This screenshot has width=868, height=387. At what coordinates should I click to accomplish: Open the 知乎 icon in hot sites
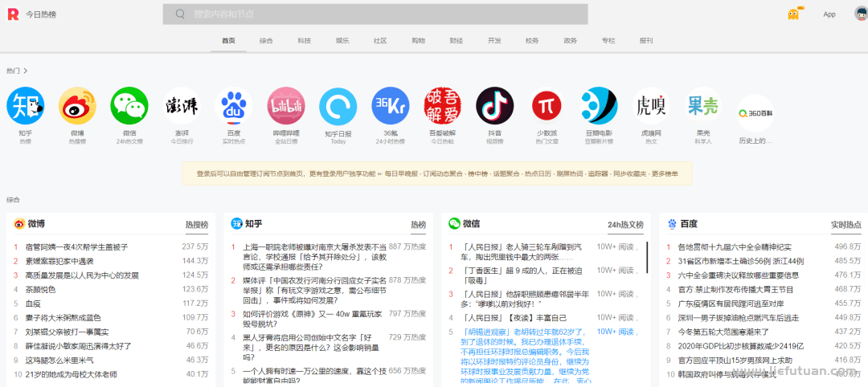tap(25, 106)
